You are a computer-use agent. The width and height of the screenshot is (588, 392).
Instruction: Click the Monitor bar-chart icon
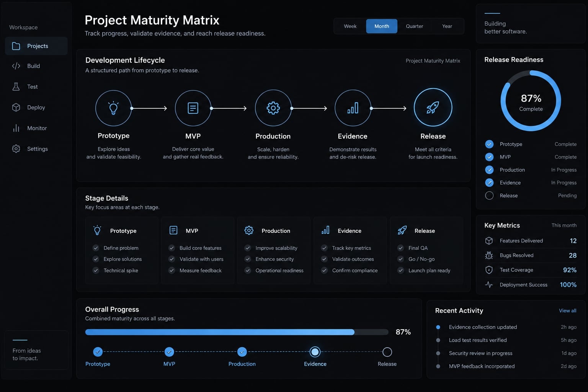pyautogui.click(x=16, y=128)
